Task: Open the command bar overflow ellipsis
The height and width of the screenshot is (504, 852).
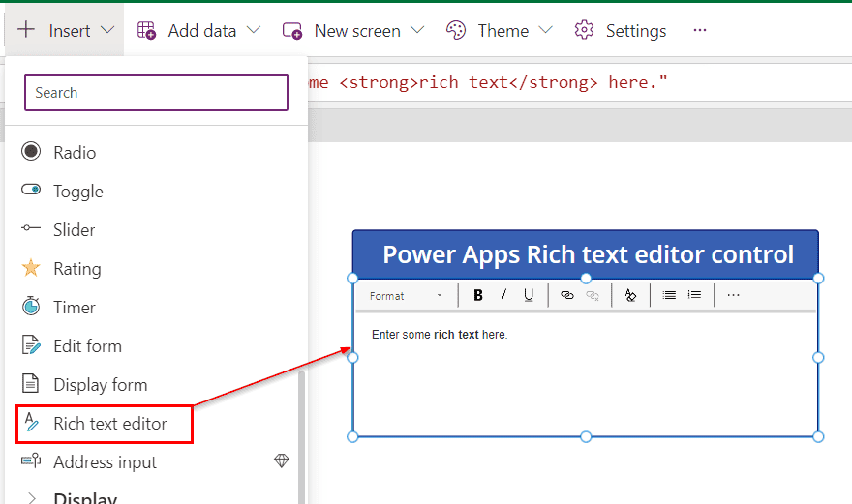Action: pos(700,30)
